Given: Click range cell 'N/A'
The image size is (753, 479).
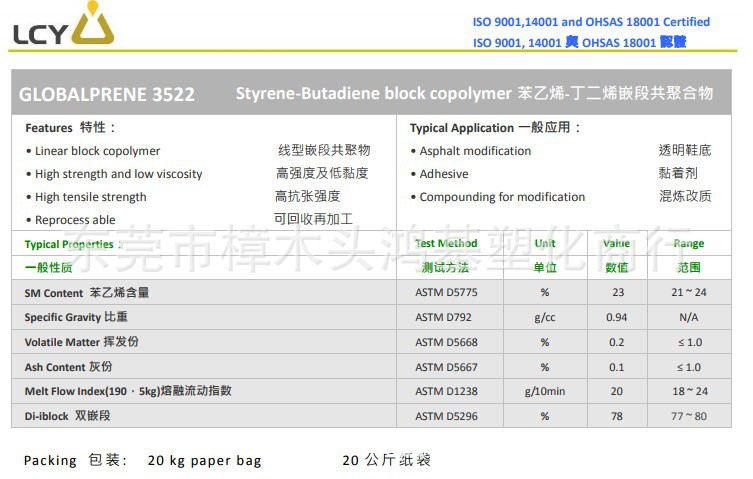Looking at the screenshot, I should [689, 317].
